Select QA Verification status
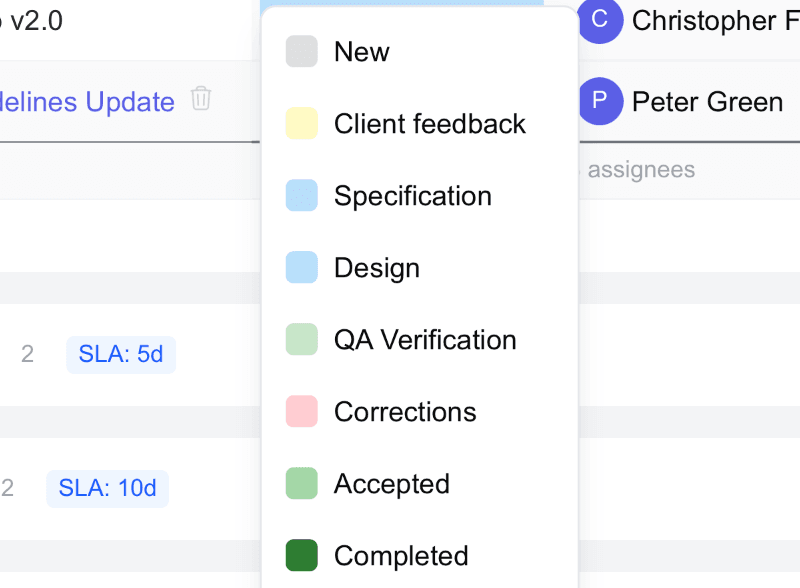800x588 pixels. click(424, 340)
